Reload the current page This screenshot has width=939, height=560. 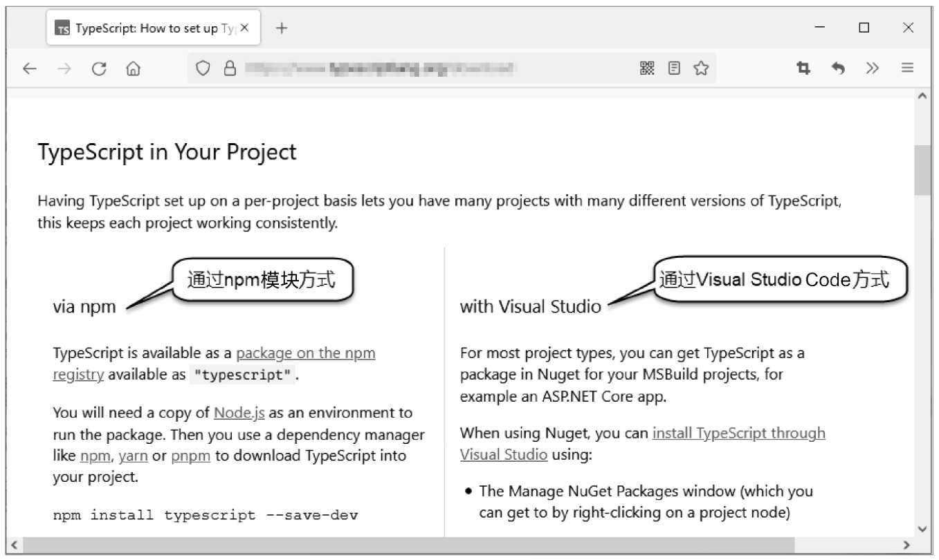99,68
